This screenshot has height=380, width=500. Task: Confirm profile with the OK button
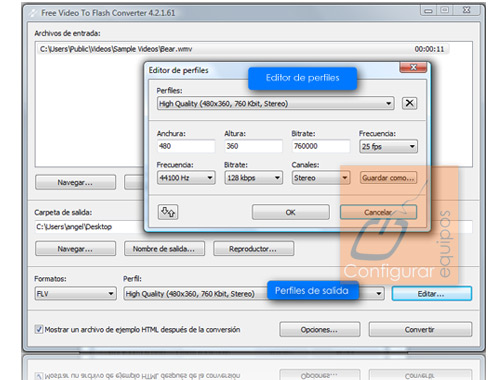pyautogui.click(x=291, y=212)
